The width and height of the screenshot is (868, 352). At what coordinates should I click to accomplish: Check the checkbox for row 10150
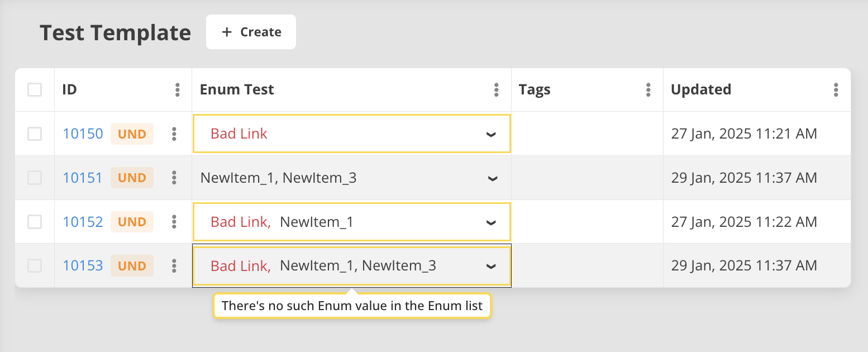tap(35, 134)
